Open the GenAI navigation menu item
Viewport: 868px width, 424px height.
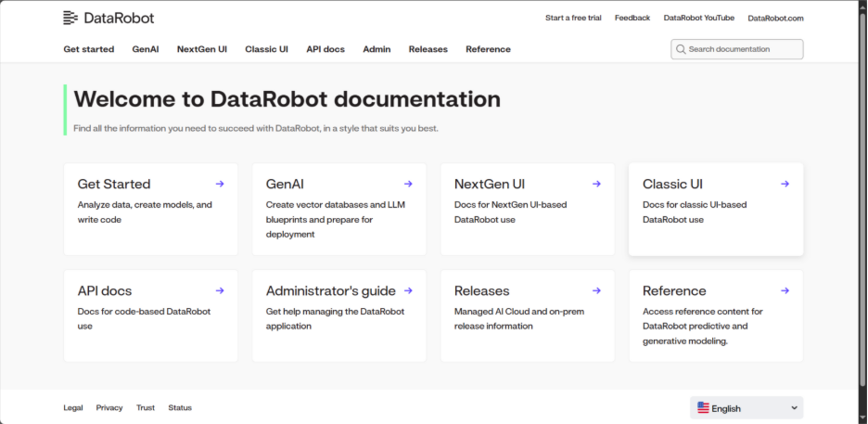[x=146, y=49]
